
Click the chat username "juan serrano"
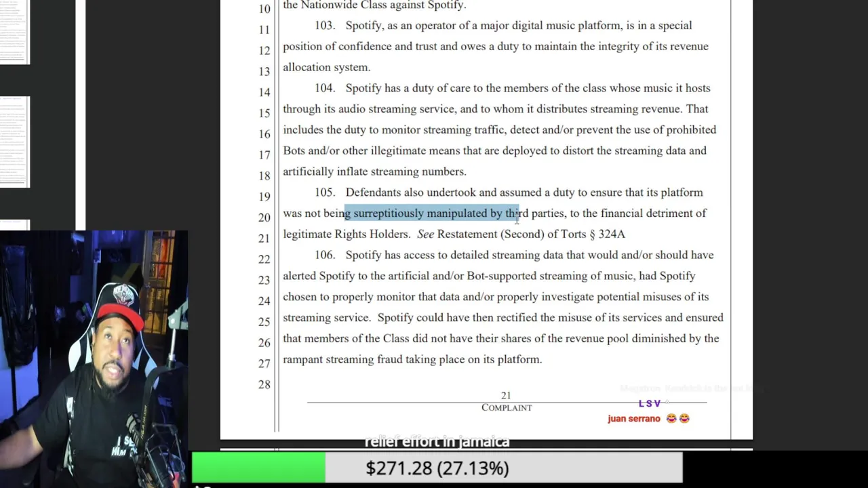(x=634, y=419)
